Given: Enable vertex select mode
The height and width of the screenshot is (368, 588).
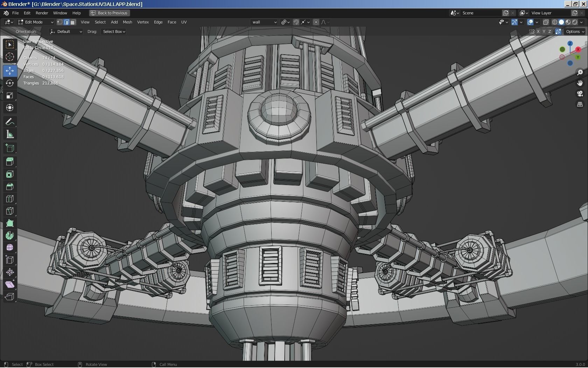Looking at the screenshot, I should (60, 22).
